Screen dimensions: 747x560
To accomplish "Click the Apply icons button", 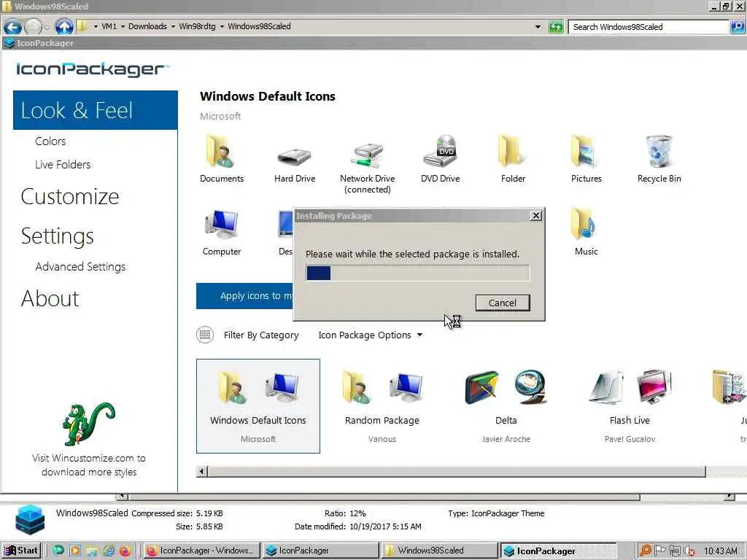I will point(244,296).
